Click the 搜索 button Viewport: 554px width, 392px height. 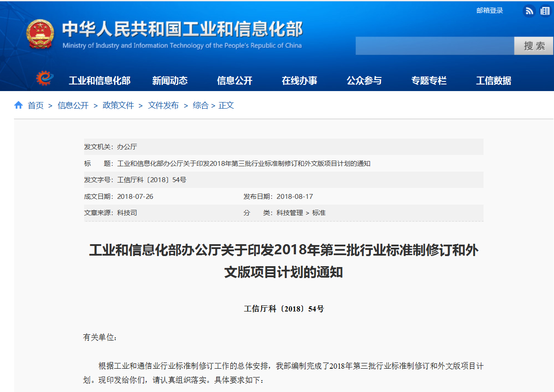(534, 46)
